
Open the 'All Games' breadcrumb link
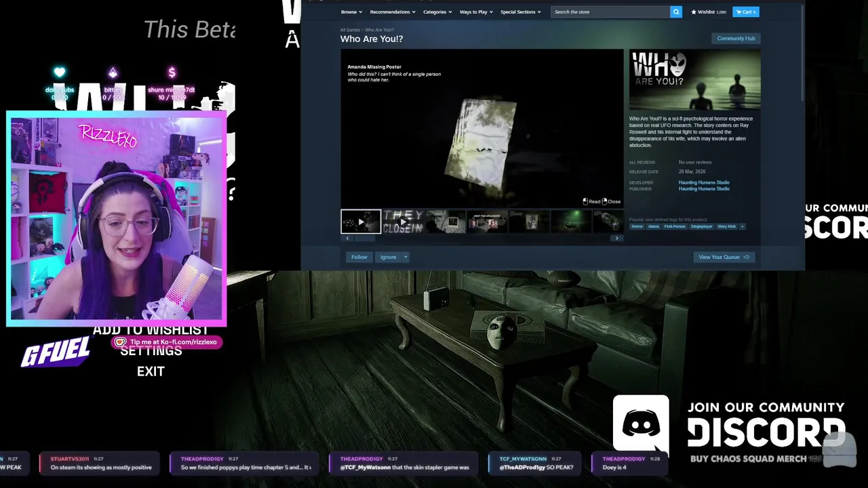[350, 30]
